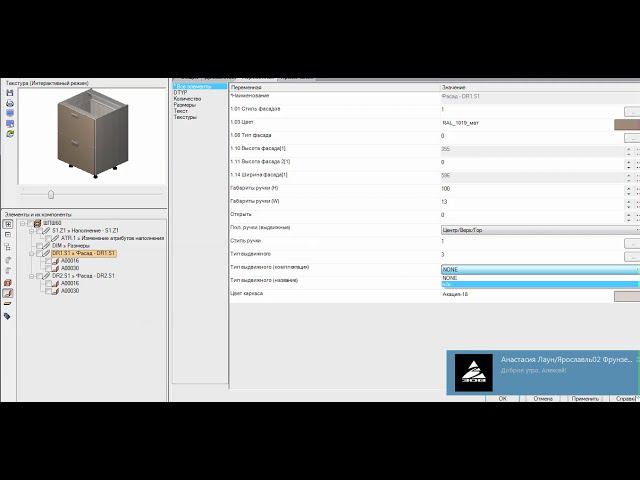Viewport: 640px width, 480px height.
Task: Click the Отмена button
Action: click(543, 398)
